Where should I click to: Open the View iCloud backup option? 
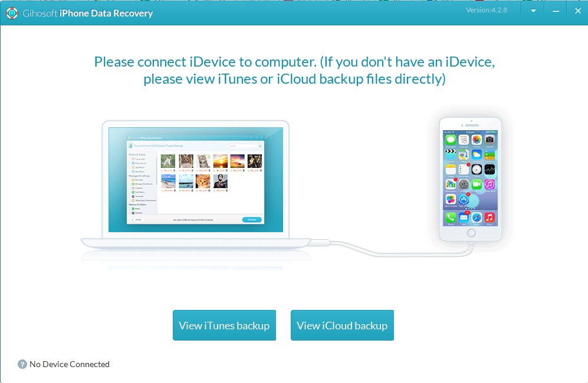[x=342, y=325]
